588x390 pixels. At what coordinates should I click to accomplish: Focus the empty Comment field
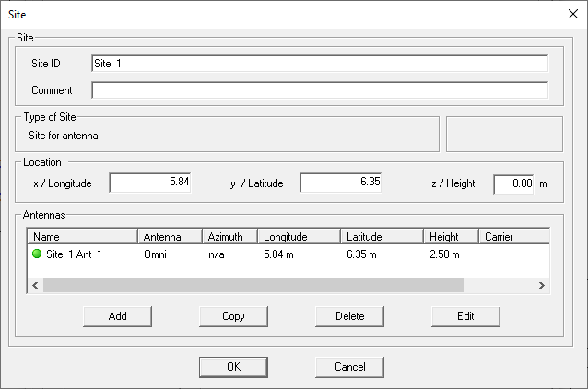click(x=319, y=90)
